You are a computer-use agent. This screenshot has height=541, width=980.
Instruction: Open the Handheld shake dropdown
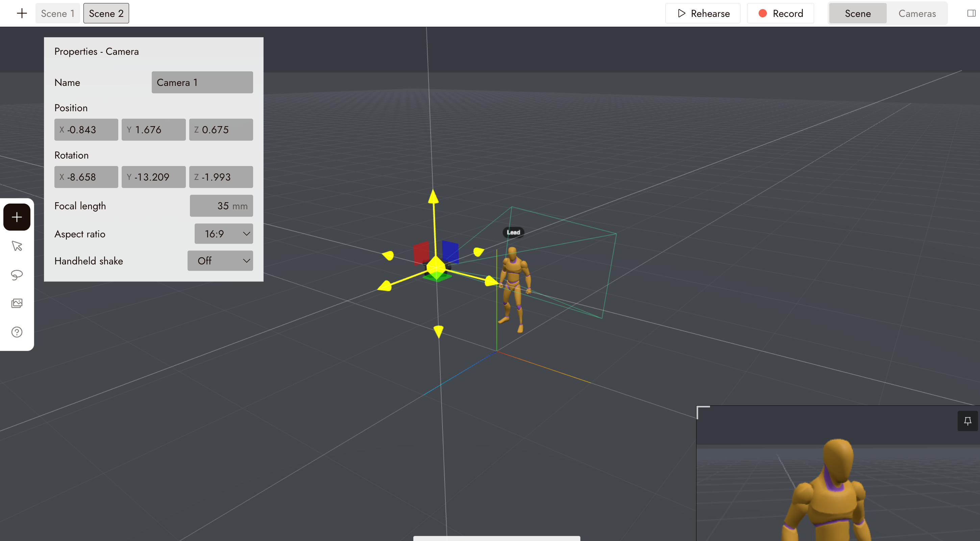[220, 261]
